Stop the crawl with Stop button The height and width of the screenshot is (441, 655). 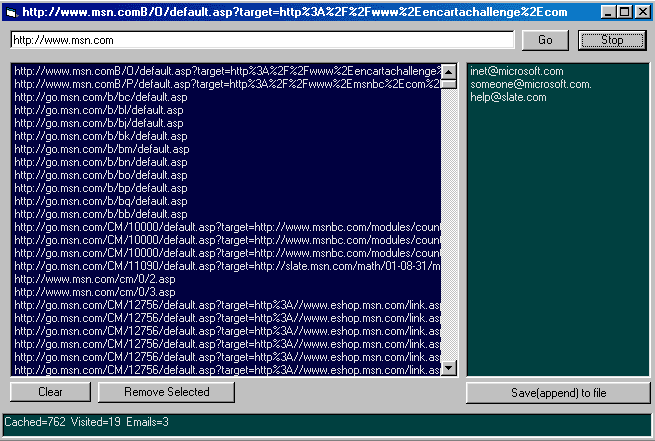pyautogui.click(x=612, y=40)
